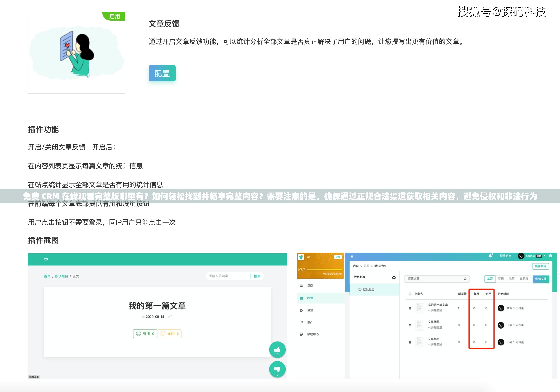Click the help question mark in header

point(551,256)
